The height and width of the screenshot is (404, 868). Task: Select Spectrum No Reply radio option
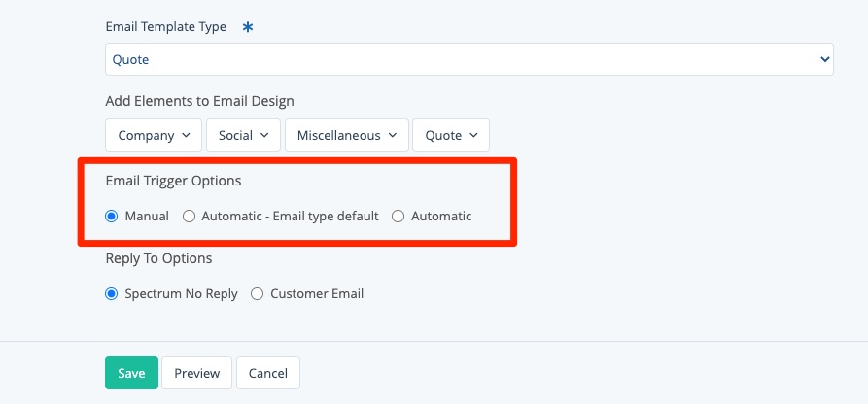point(112,293)
